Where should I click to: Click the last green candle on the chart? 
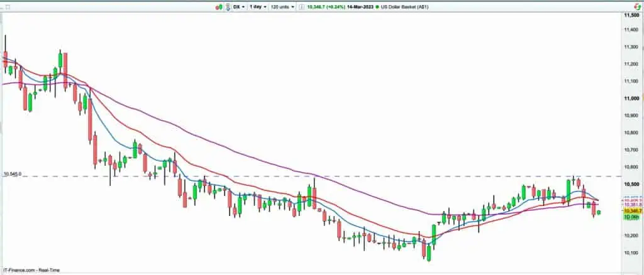(x=599, y=212)
